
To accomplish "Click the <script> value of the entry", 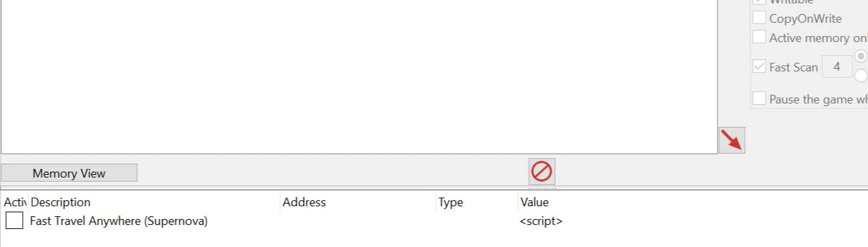I will pos(541,221).
